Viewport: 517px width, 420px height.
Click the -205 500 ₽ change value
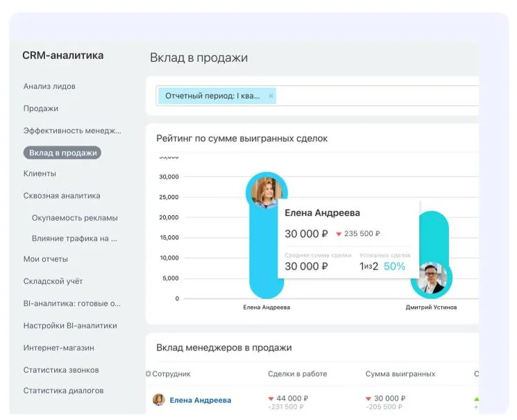(384, 407)
